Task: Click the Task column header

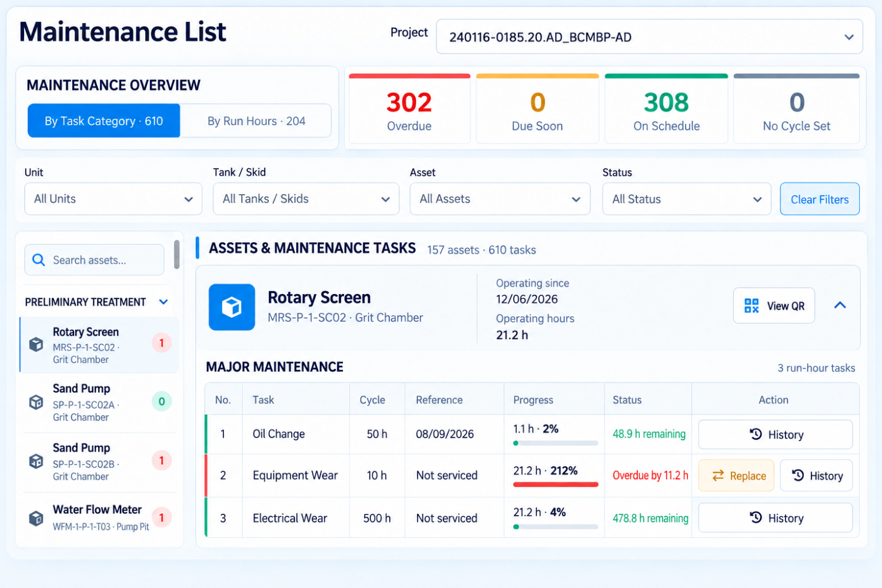Action: coord(263,400)
